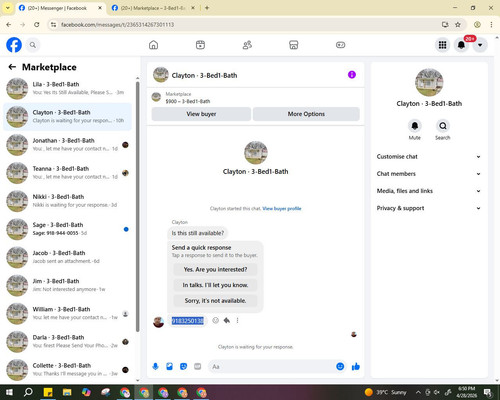Expand Customise chat section
Image resolution: width=500 pixels, height=400 pixels.
[x=429, y=157]
